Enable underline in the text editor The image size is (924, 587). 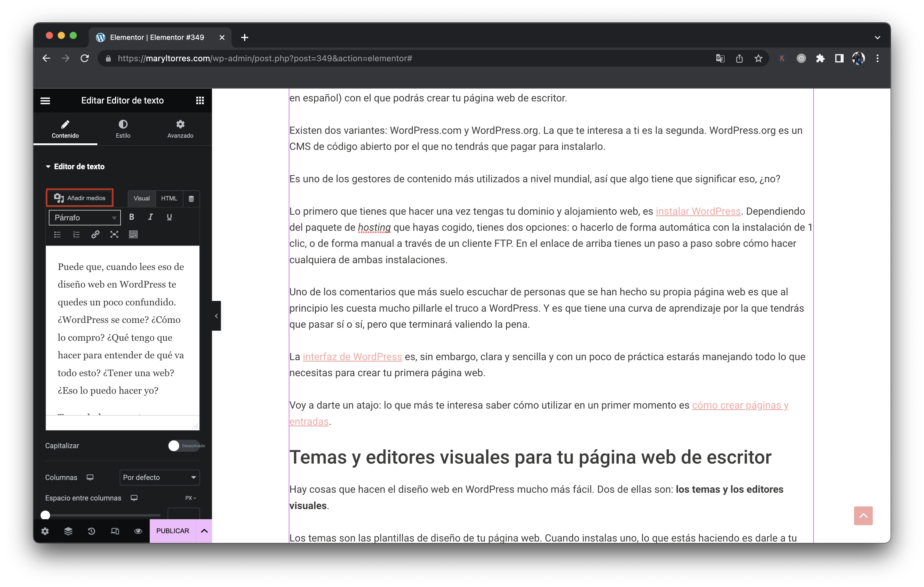click(169, 217)
